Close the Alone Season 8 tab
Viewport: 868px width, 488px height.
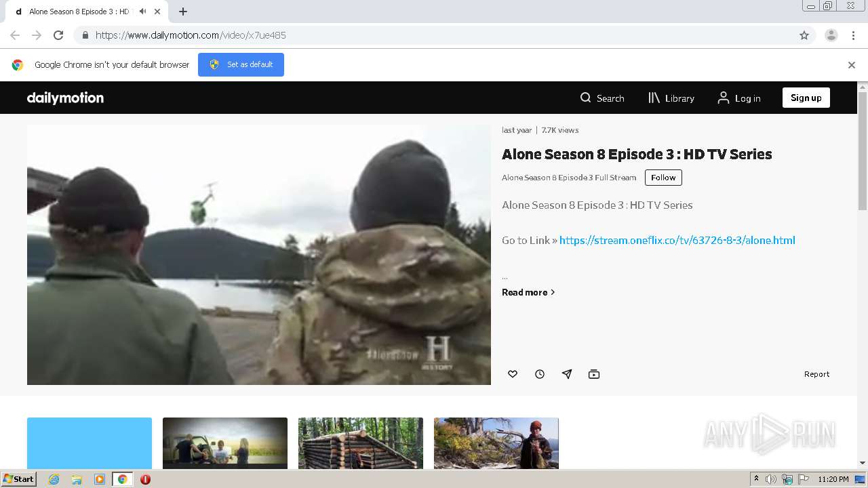158,12
